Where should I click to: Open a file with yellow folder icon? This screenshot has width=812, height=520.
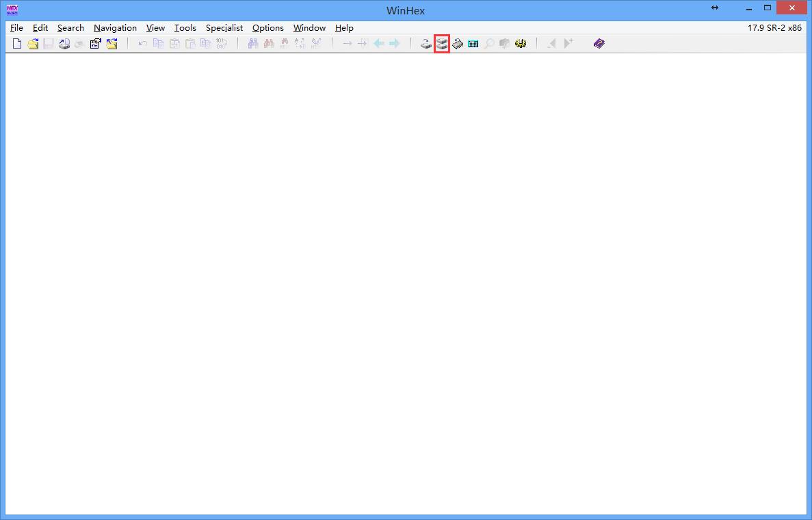pos(33,44)
